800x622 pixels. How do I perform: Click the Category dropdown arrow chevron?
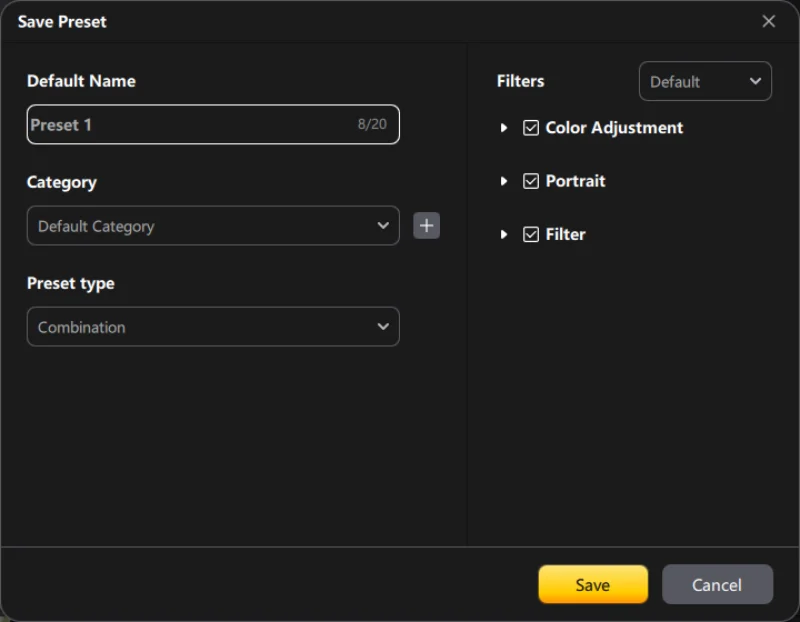(x=384, y=225)
